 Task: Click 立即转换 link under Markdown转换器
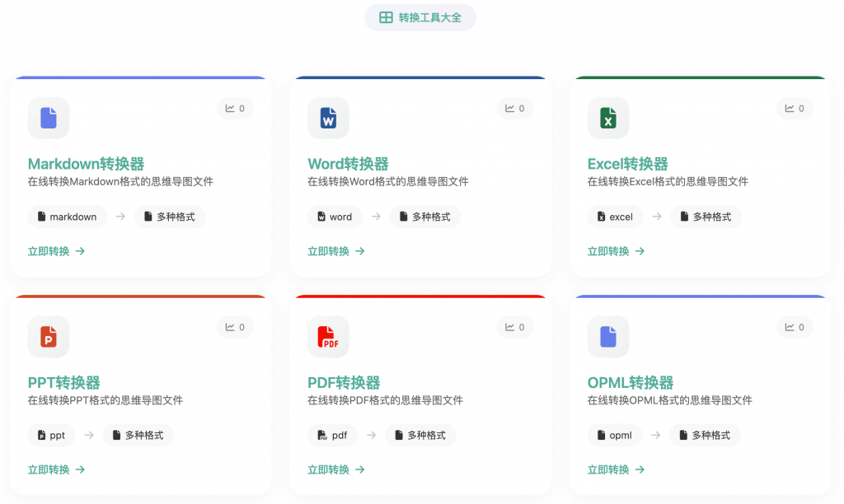tap(56, 251)
